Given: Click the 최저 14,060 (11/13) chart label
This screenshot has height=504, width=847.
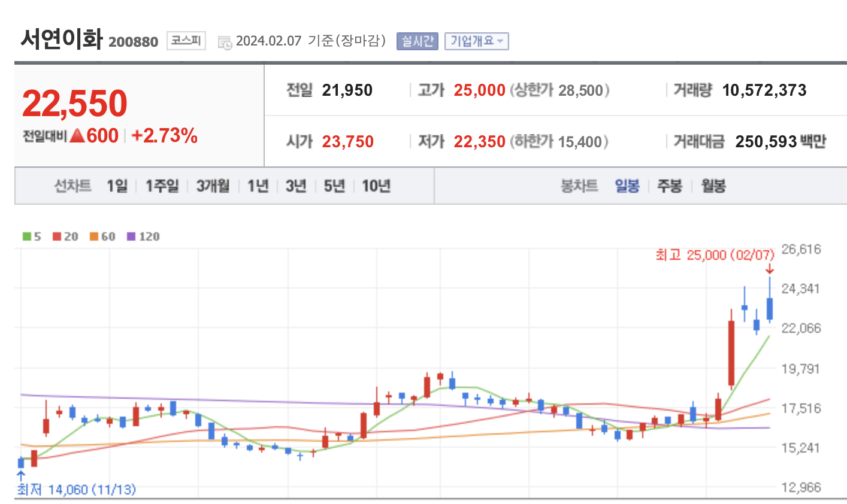Looking at the screenshot, I should click(77, 490).
